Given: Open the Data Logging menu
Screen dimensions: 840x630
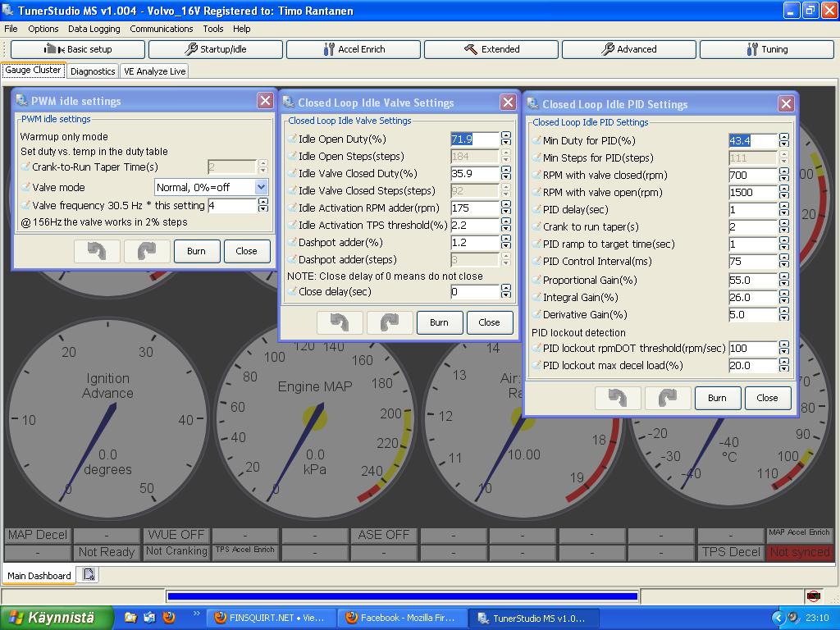Looking at the screenshot, I should (94, 29).
